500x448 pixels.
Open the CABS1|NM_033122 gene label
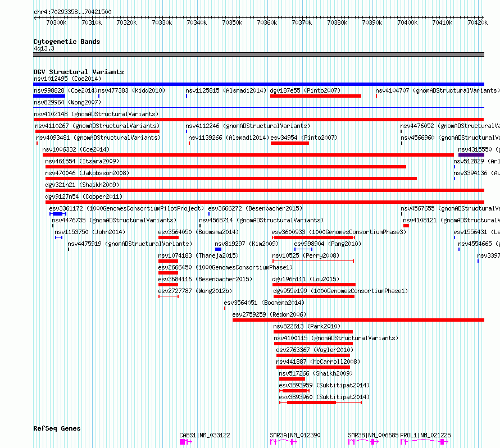(x=204, y=435)
